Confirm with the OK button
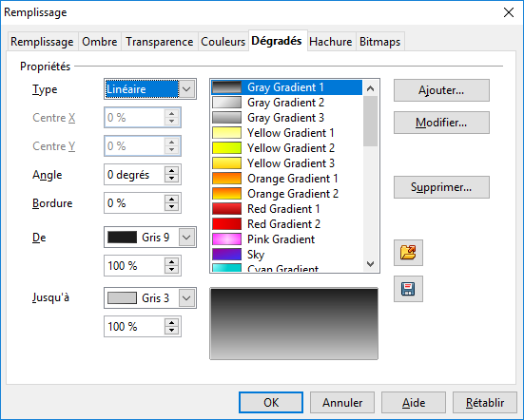 pyautogui.click(x=271, y=403)
